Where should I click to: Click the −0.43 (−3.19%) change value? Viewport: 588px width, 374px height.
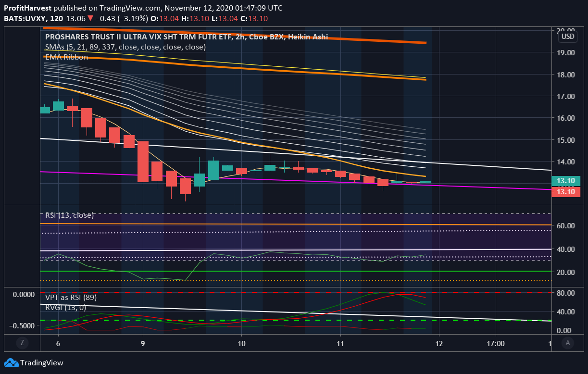[x=123, y=18]
